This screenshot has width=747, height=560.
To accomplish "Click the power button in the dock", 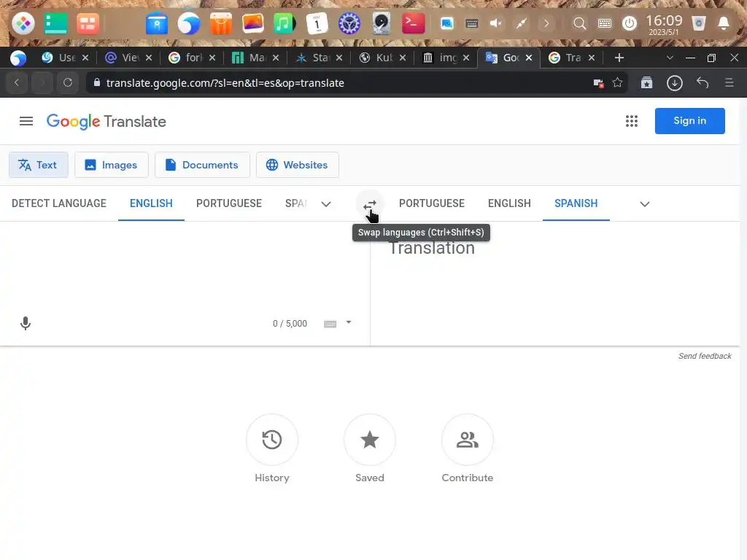I will (x=630, y=23).
